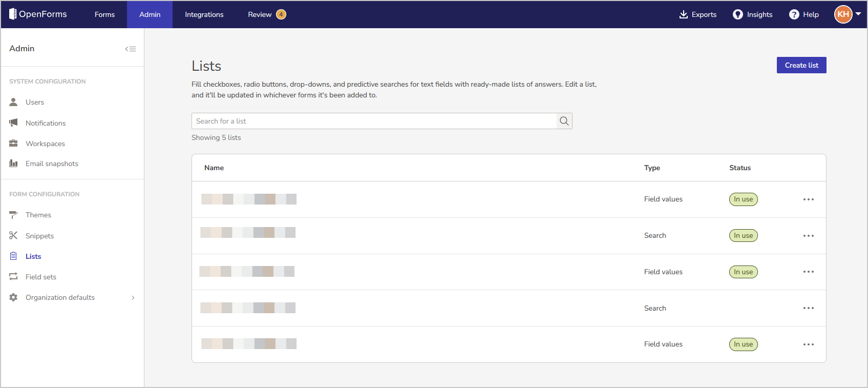The width and height of the screenshot is (868, 388).
Task: Click the Workspaces briefcase icon
Action: [13, 144]
